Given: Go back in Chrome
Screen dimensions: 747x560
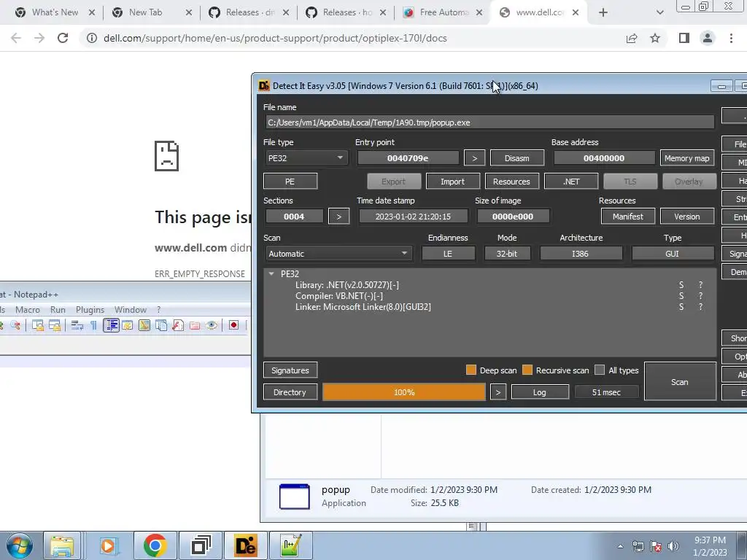Looking at the screenshot, I should tap(16, 38).
